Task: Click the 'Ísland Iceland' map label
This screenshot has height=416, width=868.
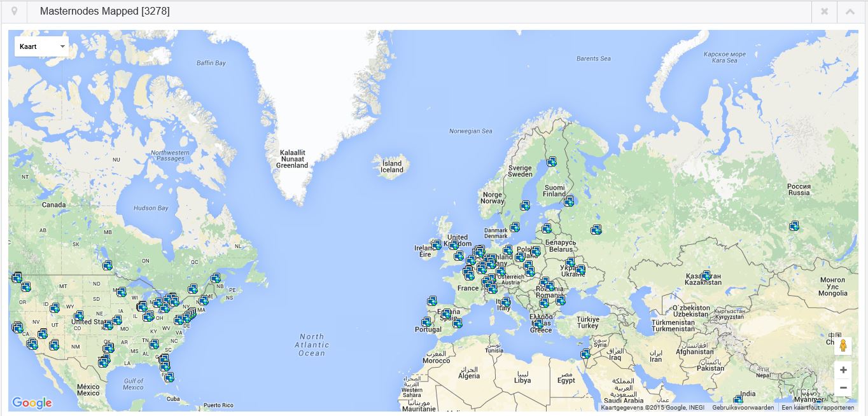Action: click(x=392, y=167)
